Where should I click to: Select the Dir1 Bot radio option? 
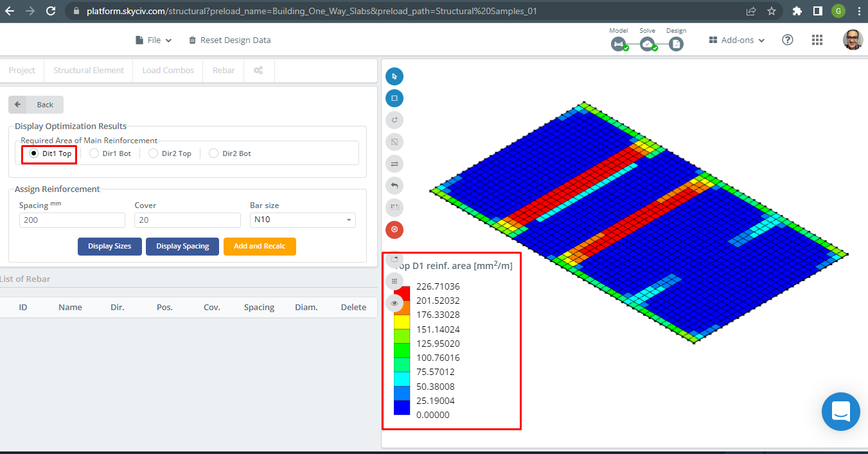(x=94, y=153)
